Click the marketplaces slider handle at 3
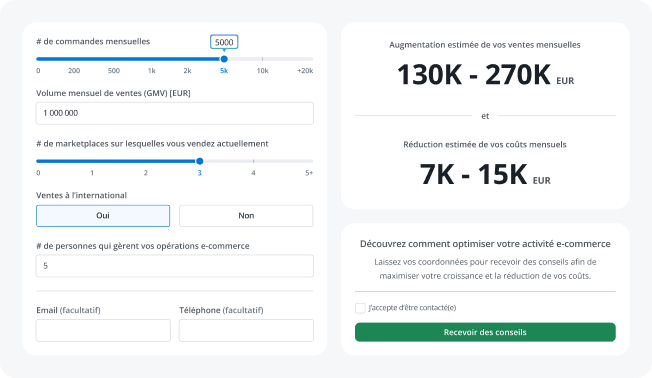652x378 pixels. click(200, 161)
